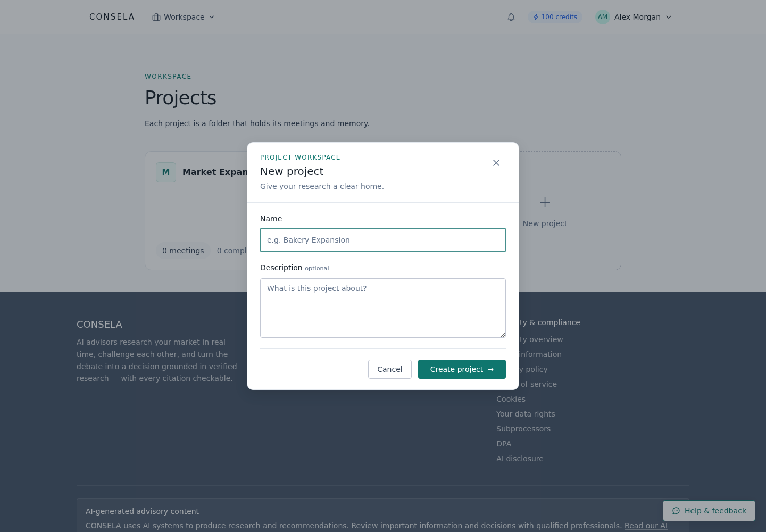Click the 0 meetings badge
Viewport: 766px width, 532px height.
(183, 251)
